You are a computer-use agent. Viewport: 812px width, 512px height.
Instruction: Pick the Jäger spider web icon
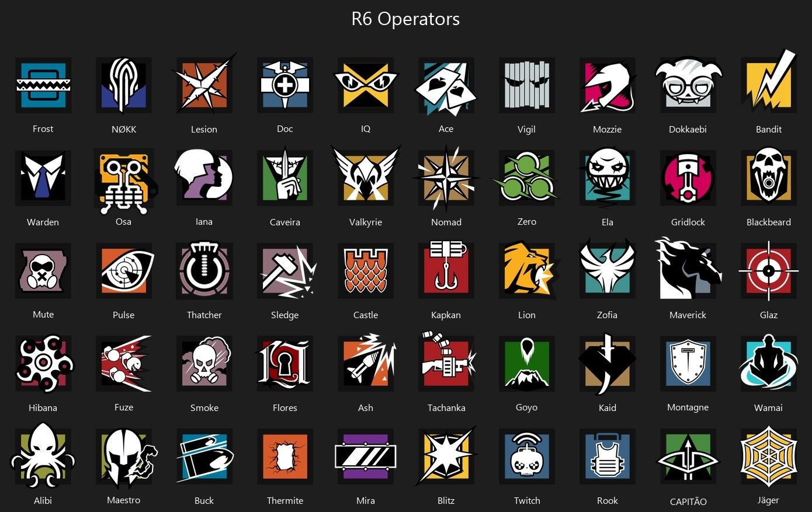(769, 456)
